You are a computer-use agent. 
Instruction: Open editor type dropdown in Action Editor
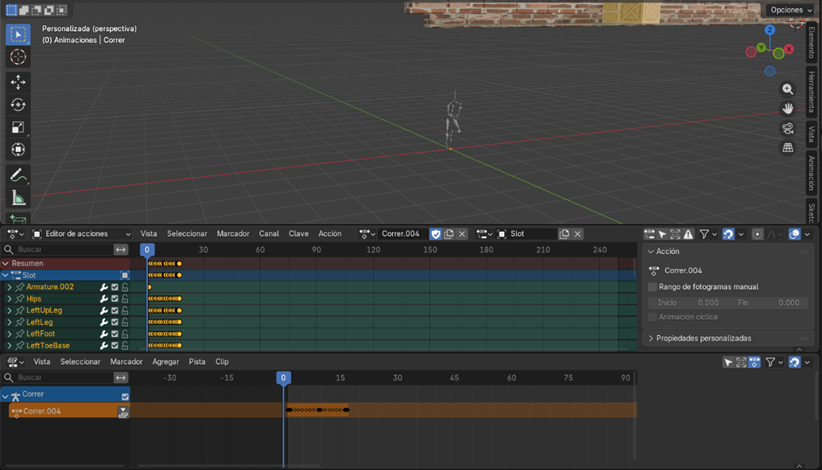(x=15, y=234)
